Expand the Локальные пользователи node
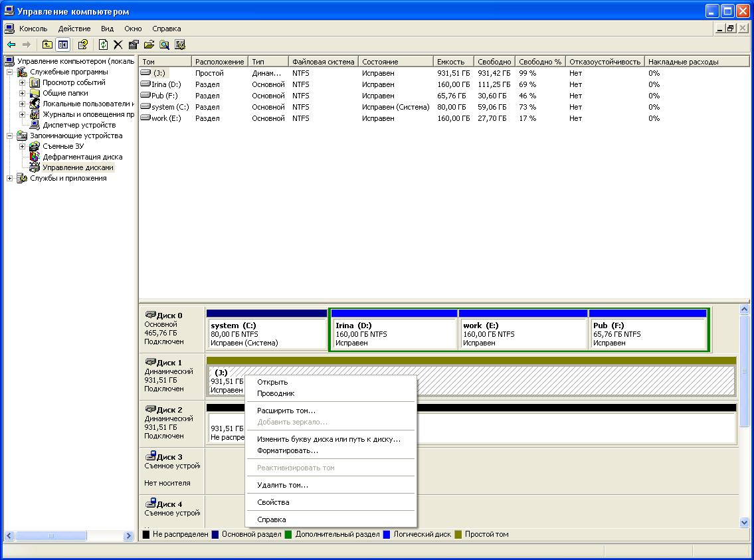The image size is (754, 560). pos(22,104)
